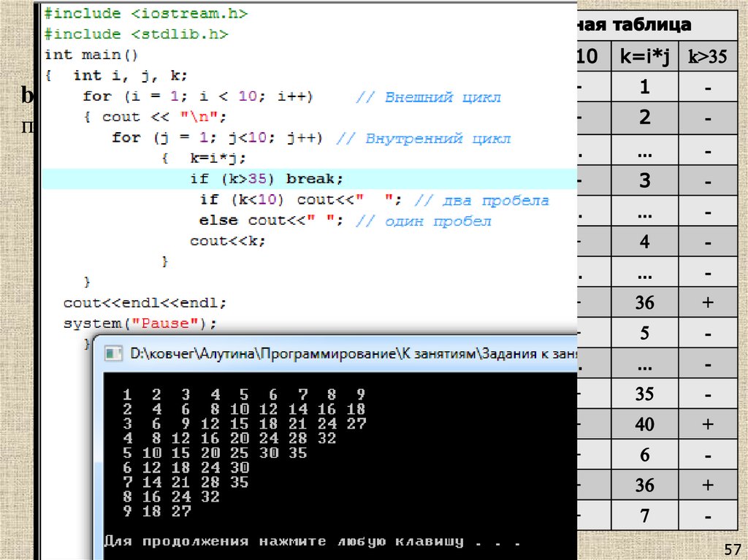Click the 'cout<<endl<<endl;' line
The height and width of the screenshot is (560, 748).
click(x=145, y=303)
